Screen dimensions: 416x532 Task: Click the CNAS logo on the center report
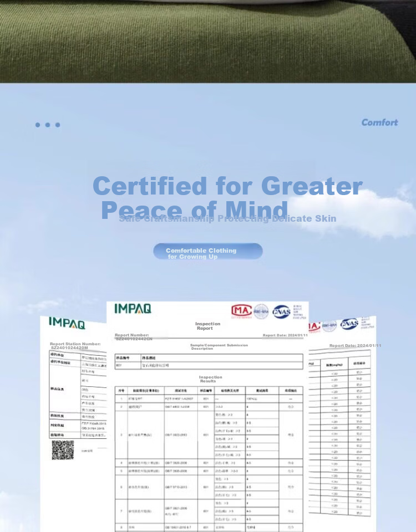281,312
